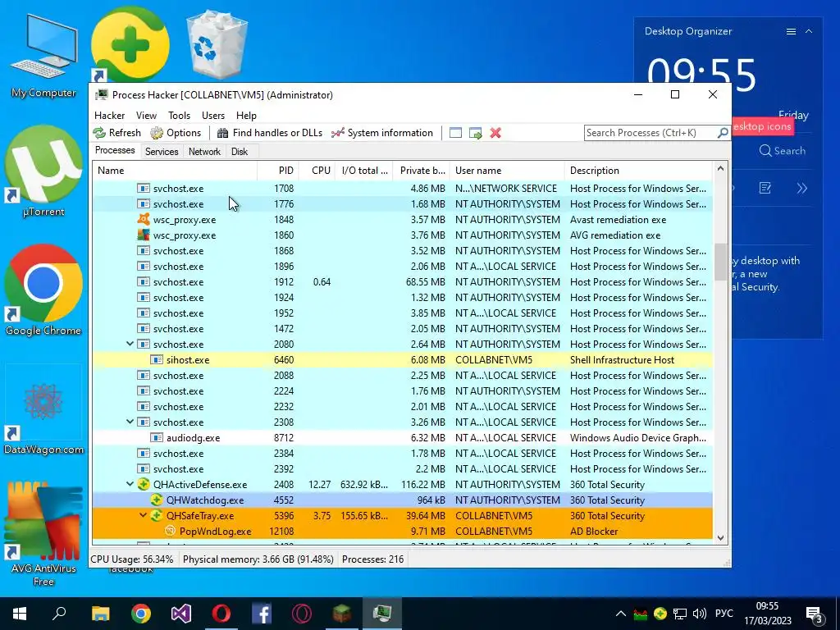840x630 pixels.
Task: Click the search magnifier icon in Process Hacker
Action: click(723, 132)
